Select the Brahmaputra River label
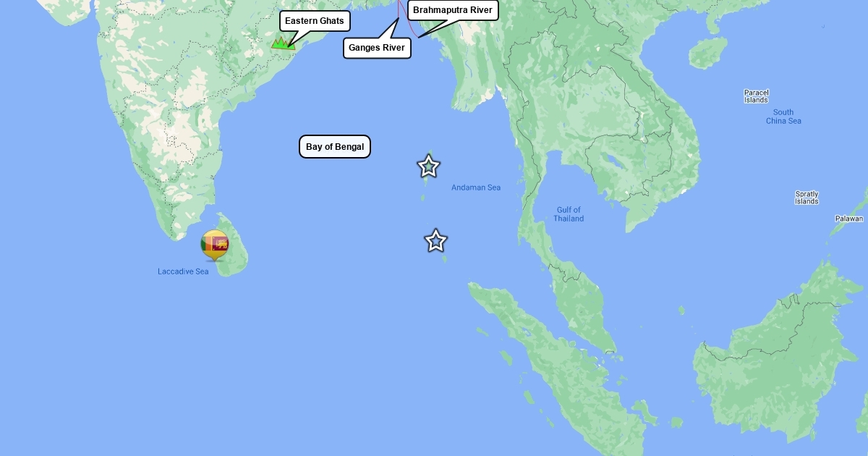 coord(453,10)
